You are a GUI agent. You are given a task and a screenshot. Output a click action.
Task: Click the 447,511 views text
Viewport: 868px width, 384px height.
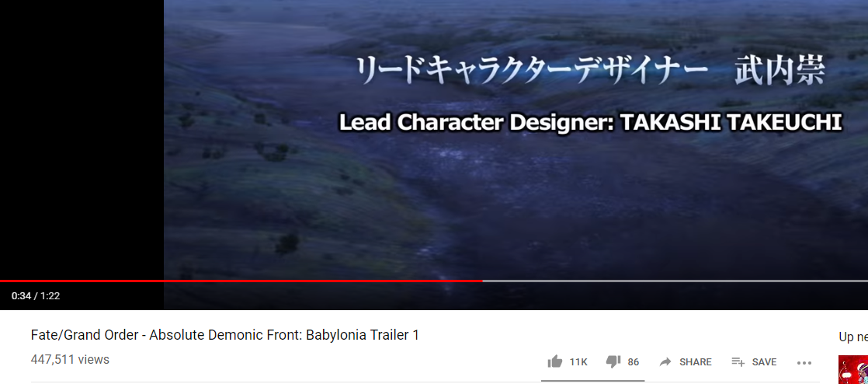point(70,359)
